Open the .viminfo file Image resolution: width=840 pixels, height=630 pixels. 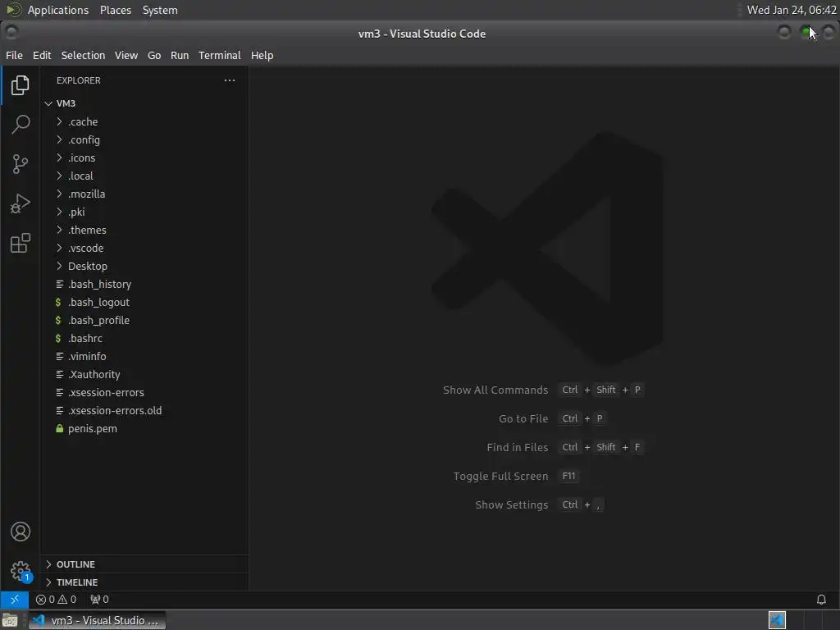point(144,356)
